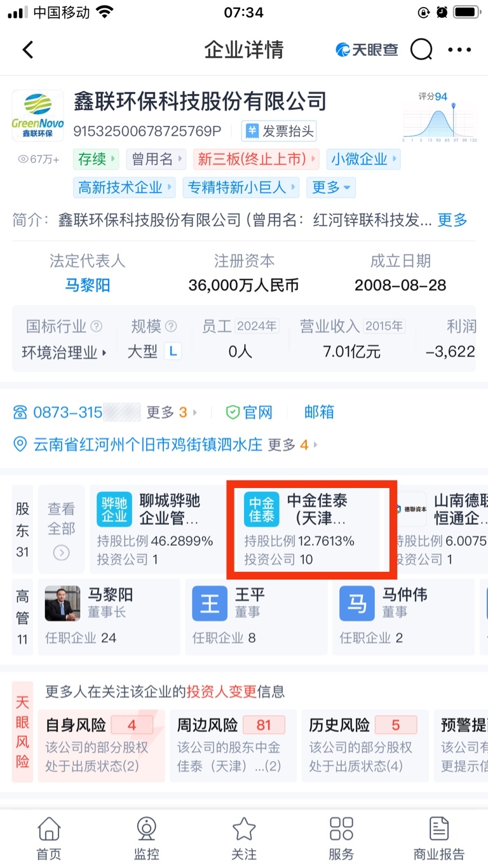
Task: Tap the credit code 91532500678725769P
Action: point(147,132)
